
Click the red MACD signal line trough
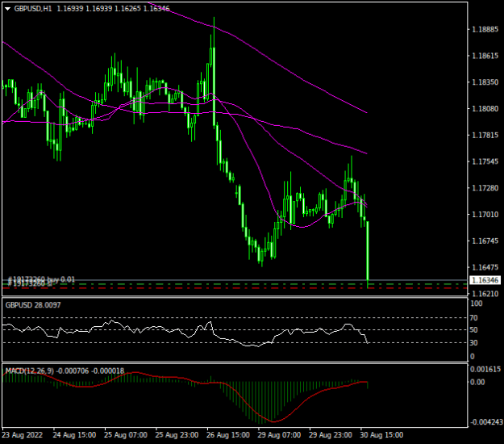[273, 421]
